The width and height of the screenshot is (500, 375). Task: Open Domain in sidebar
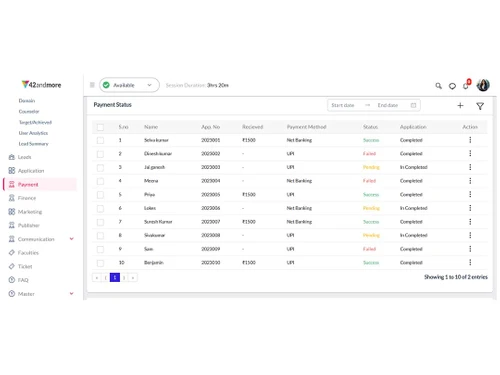tap(27, 101)
